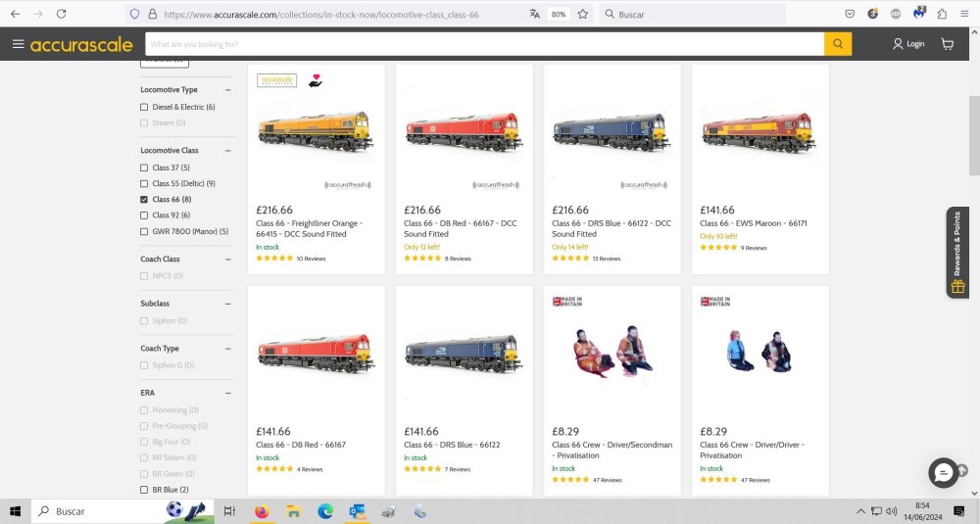The image size is (980, 524).
Task: Launch Firefox from the taskbar
Action: point(262,511)
